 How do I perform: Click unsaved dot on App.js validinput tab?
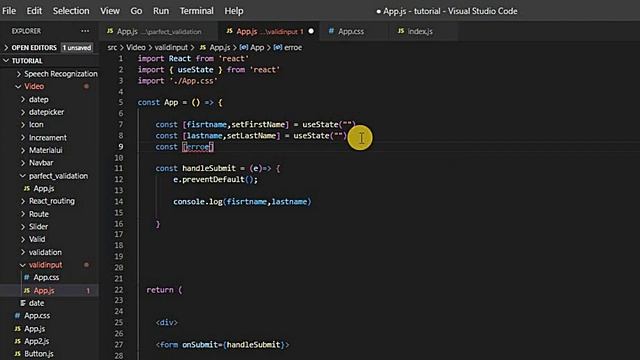tap(311, 31)
